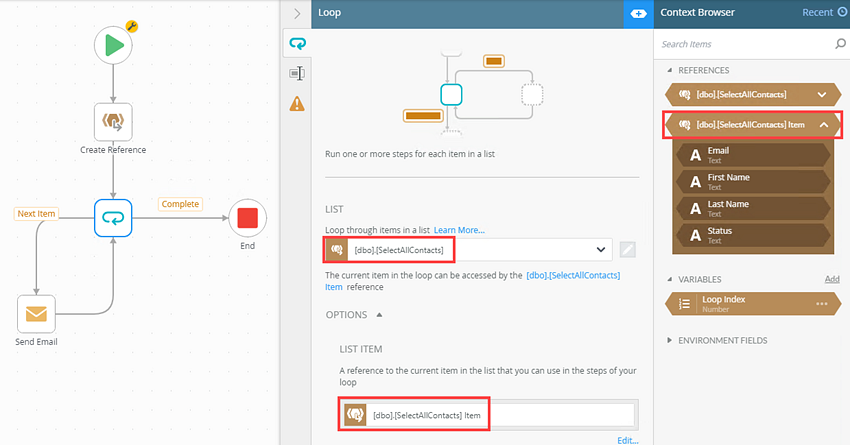This screenshot has height=445, width=850.
Task: Click the Loop panel title
Action: (x=330, y=12)
